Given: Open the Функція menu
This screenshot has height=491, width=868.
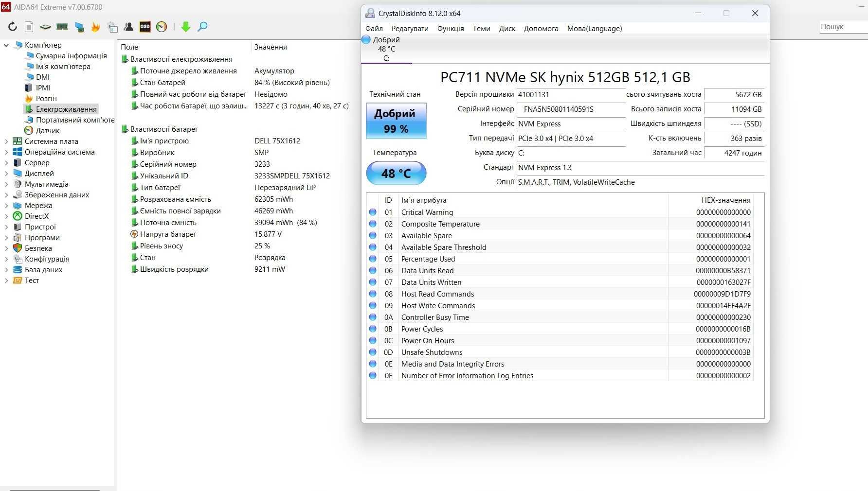Looking at the screenshot, I should coord(451,29).
